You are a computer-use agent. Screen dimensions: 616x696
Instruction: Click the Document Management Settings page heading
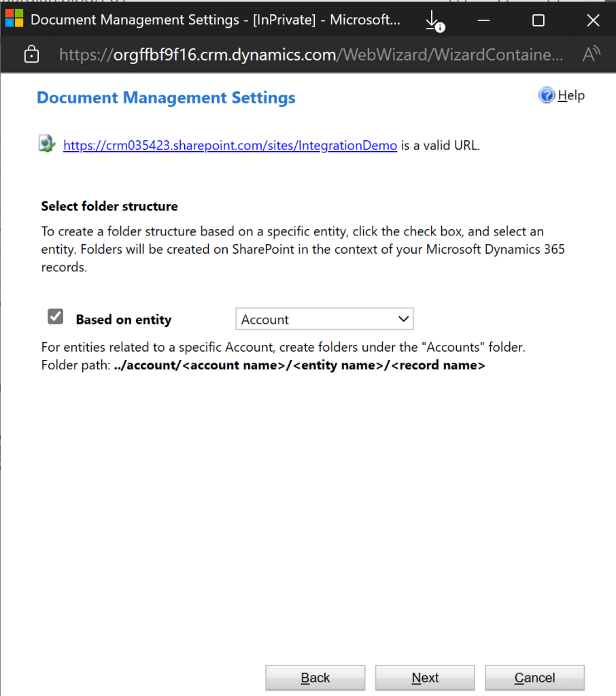click(166, 98)
